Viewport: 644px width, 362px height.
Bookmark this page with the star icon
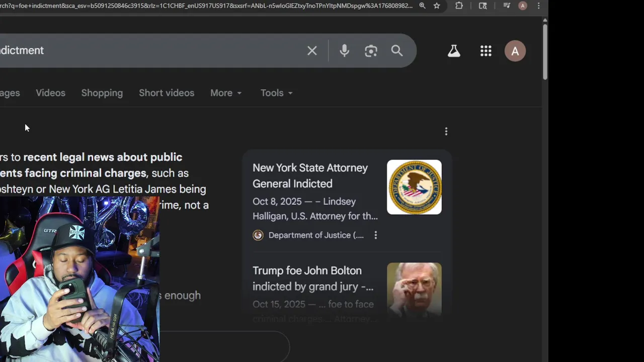coord(437,6)
